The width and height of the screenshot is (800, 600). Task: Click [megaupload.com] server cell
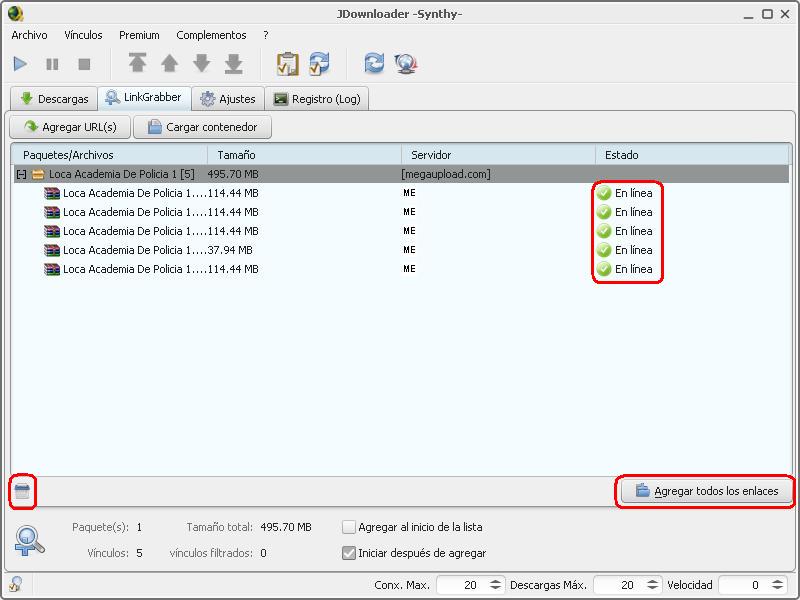(x=445, y=174)
